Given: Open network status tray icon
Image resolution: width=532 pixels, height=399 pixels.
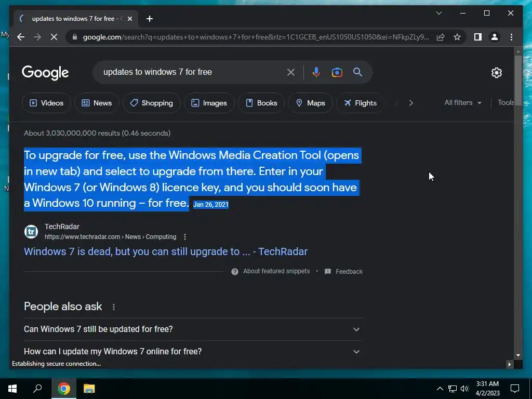Looking at the screenshot, I should tap(453, 389).
